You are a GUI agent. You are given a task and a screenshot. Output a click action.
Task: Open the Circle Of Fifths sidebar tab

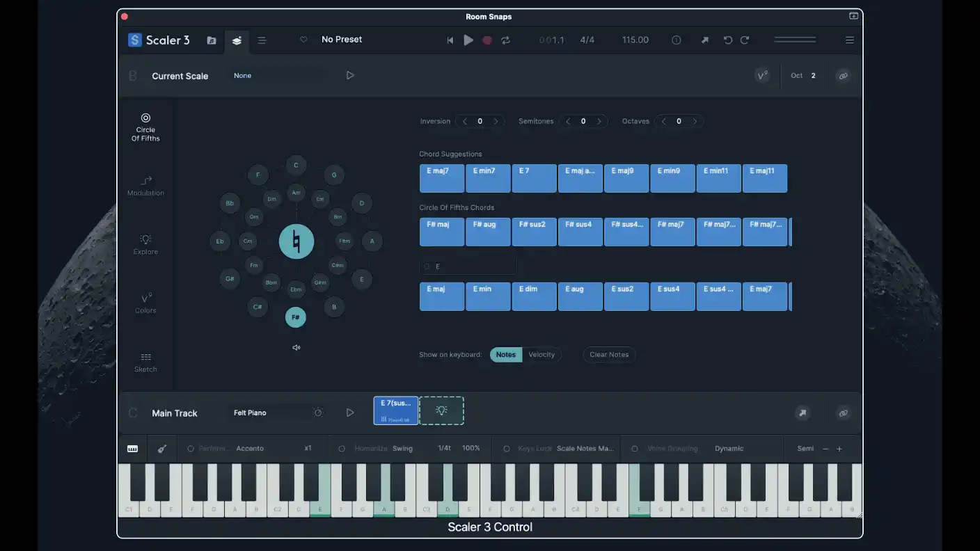click(145, 127)
